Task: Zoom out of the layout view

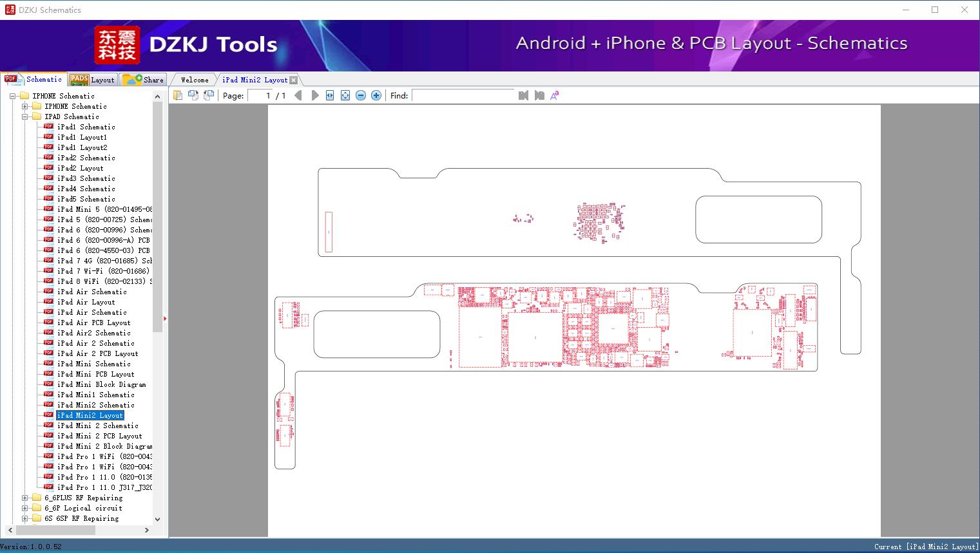Action: coord(361,95)
